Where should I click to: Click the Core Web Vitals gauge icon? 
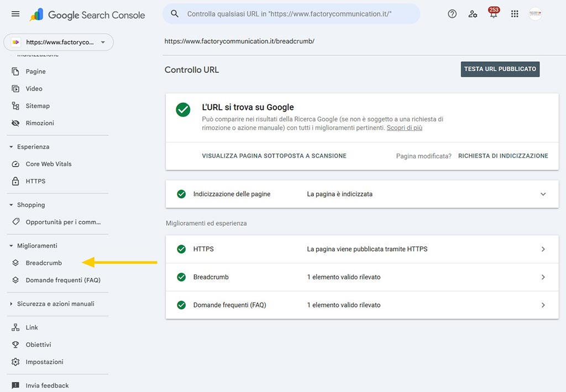(x=15, y=164)
